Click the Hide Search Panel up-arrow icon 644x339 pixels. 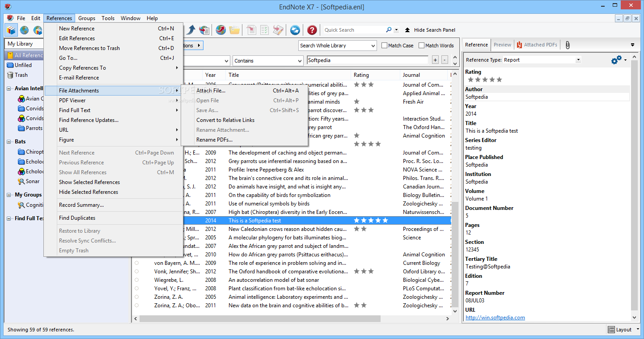[407, 30]
